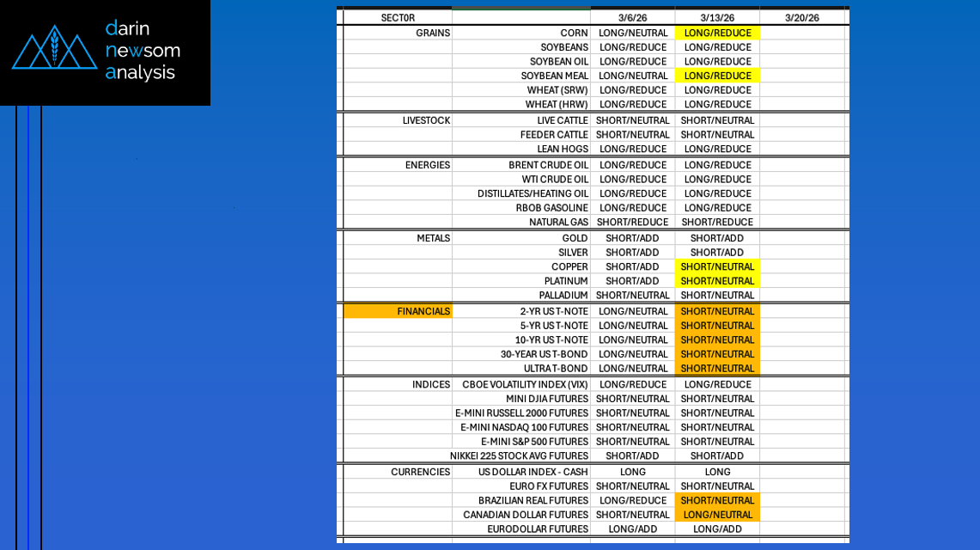Screen dimensions: 980x550
Task: Select the LIVESTOCK sector label
Action: (x=426, y=120)
